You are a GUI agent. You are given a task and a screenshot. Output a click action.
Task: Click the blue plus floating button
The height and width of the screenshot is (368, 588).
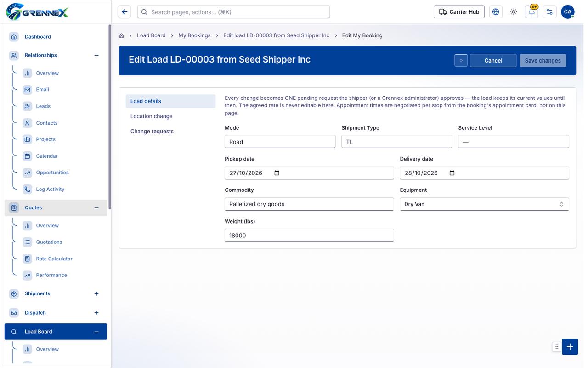[570, 347]
